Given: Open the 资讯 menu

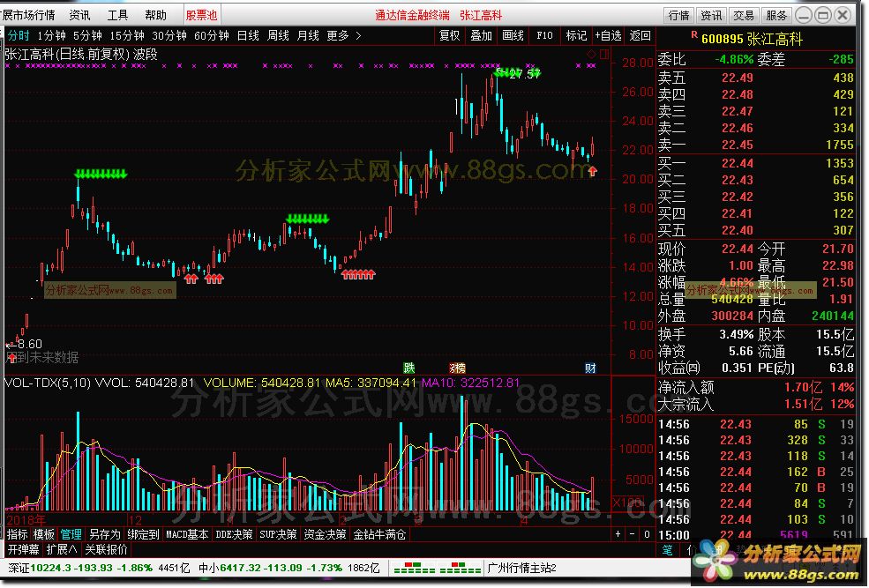Looking at the screenshot, I should tap(79, 15).
